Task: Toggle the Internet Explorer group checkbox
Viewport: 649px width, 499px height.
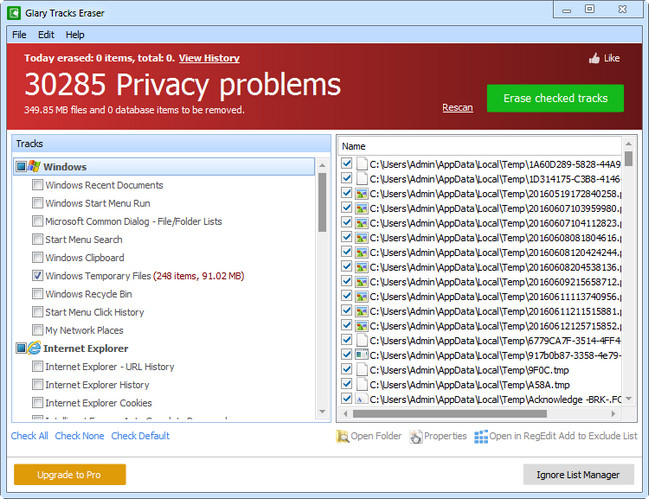Action: pyautogui.click(x=20, y=348)
